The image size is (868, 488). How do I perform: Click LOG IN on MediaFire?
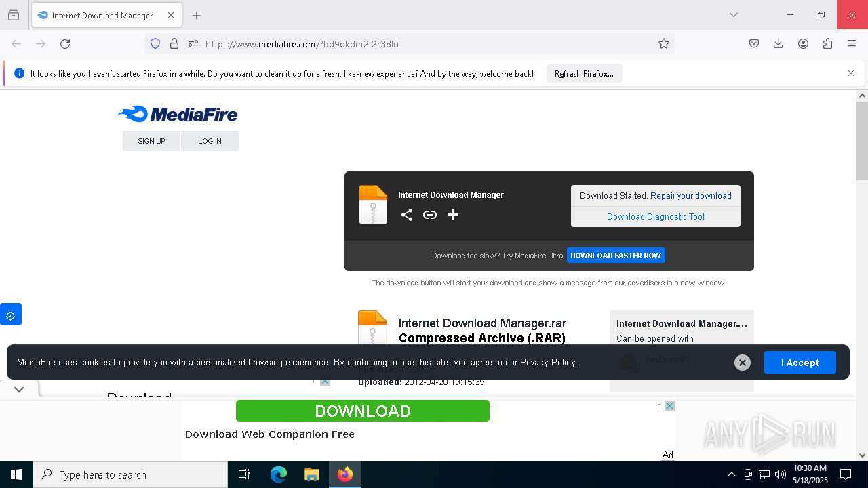tap(210, 141)
